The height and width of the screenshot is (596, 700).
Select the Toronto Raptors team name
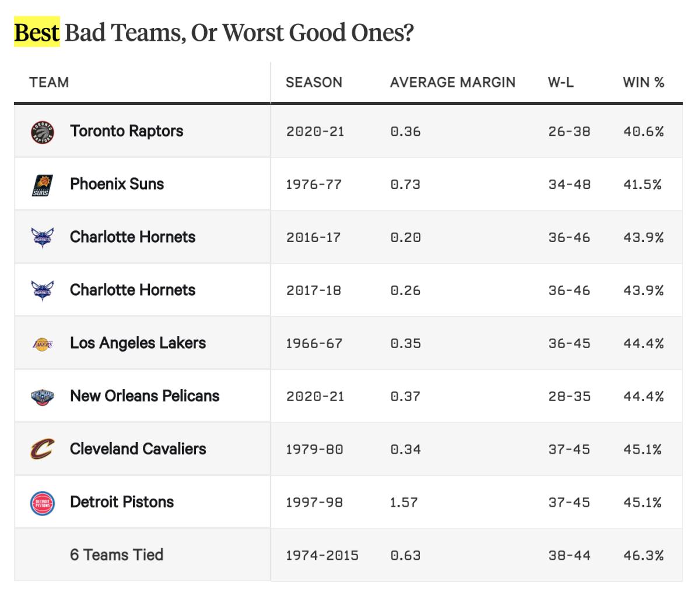point(127,131)
